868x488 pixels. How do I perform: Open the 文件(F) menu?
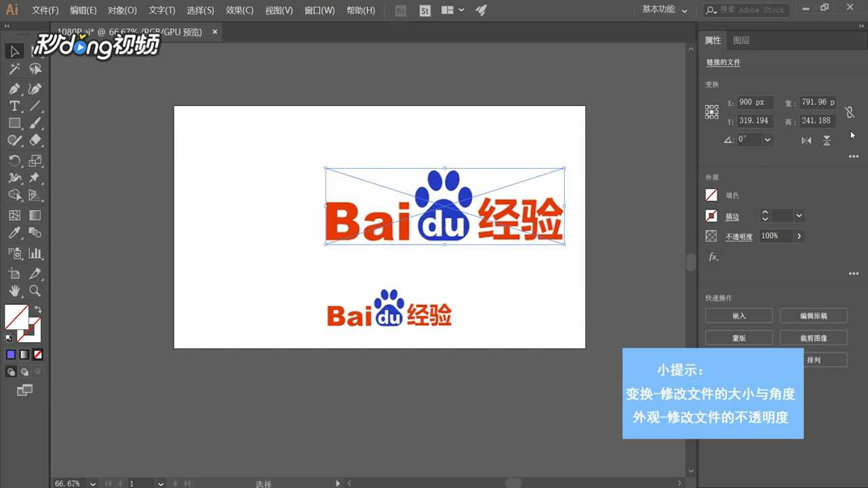[x=45, y=10]
